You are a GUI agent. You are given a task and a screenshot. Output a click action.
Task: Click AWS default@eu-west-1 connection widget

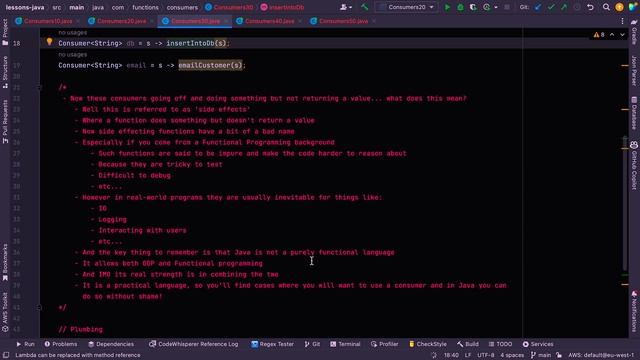point(601,355)
